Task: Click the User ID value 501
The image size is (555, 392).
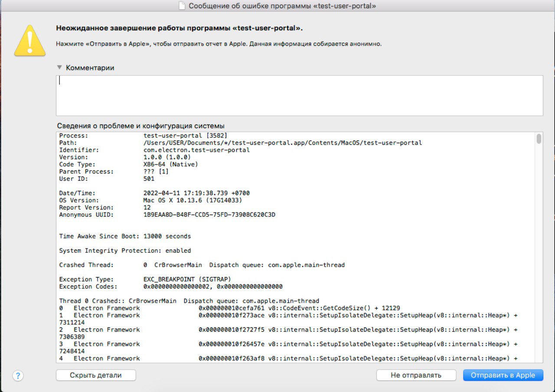Action: [x=149, y=179]
